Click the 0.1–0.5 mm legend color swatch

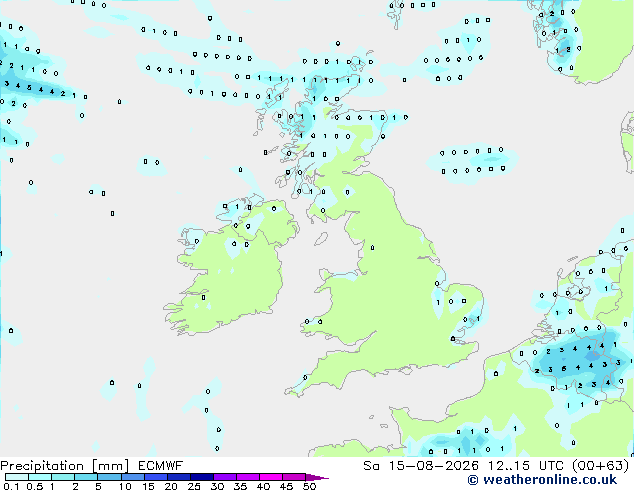17,477
